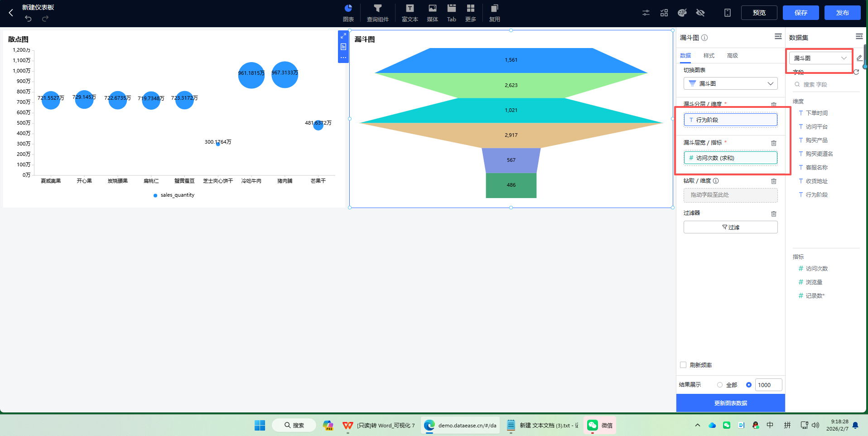Viewport: 868px width, 436px height.
Task: Clear 漏斗分层 dimension with trash icon
Action: pos(774,105)
